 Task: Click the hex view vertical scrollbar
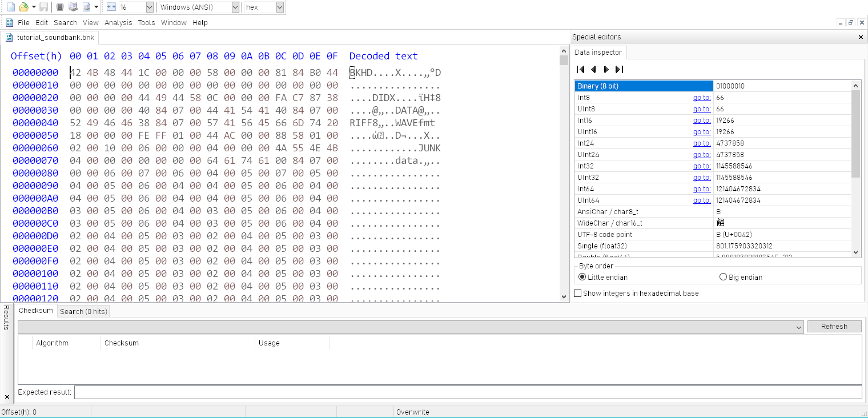(x=564, y=174)
